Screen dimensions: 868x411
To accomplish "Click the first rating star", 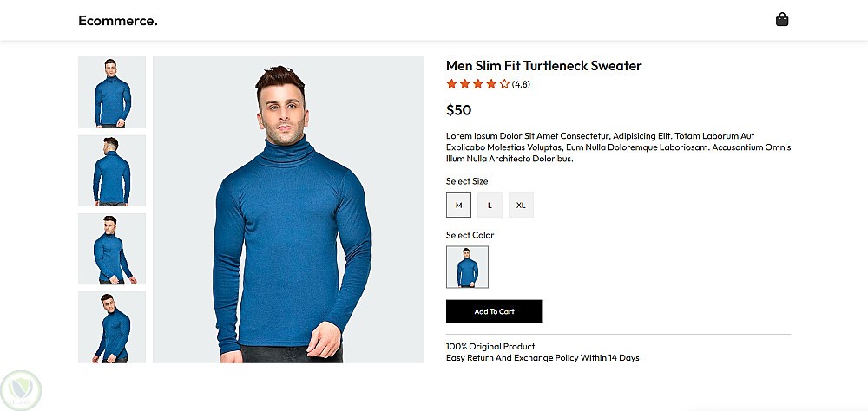I will coord(451,84).
